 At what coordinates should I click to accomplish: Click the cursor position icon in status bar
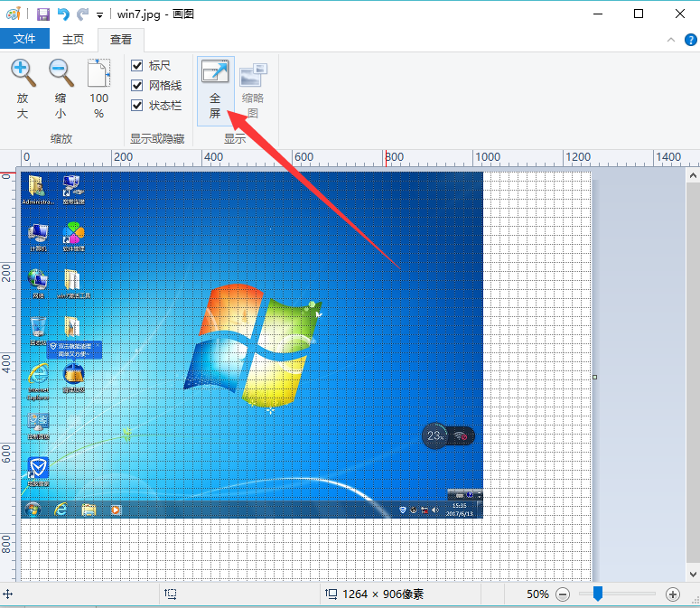[x=7, y=594]
